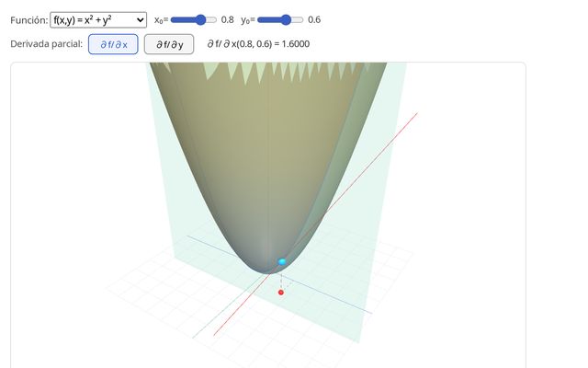Viewport: 588px width, 368px height.
Task: Select the ∂f/∂x partial derivative button
Action: (113, 44)
